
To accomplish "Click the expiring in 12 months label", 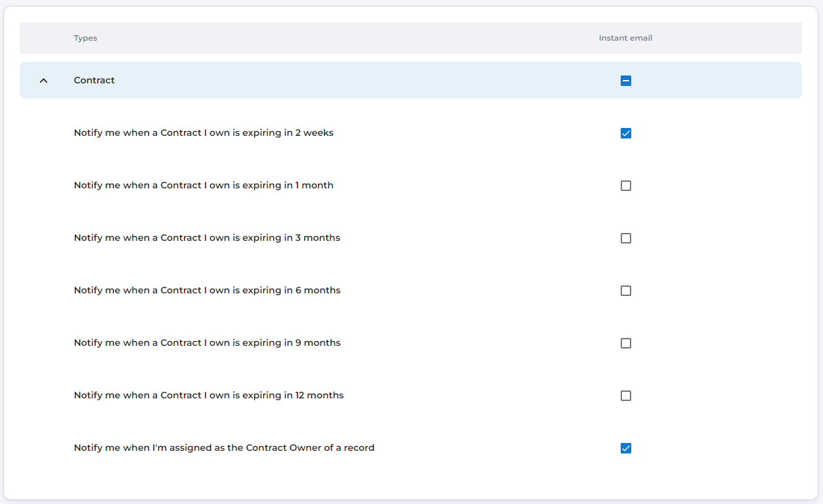I will [x=209, y=395].
